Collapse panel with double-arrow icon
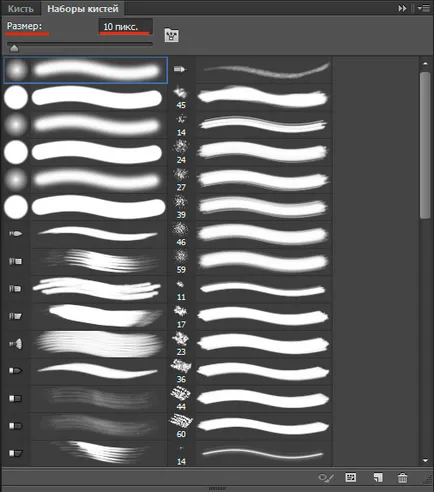 [x=402, y=8]
